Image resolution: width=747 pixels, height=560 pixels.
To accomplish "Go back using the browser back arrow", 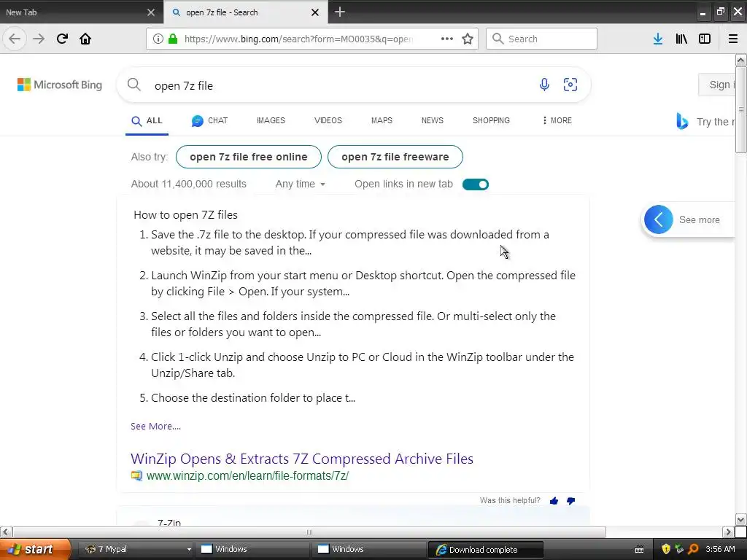I will tap(15, 39).
